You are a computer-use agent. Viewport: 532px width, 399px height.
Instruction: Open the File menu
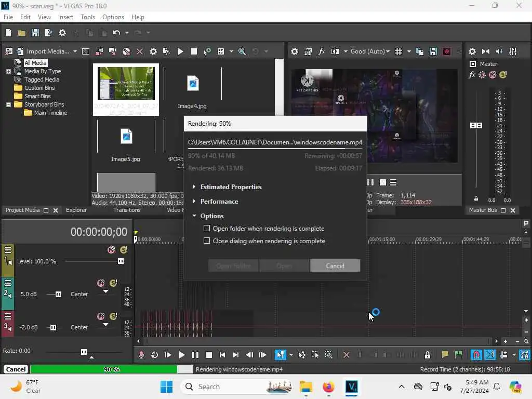point(8,17)
